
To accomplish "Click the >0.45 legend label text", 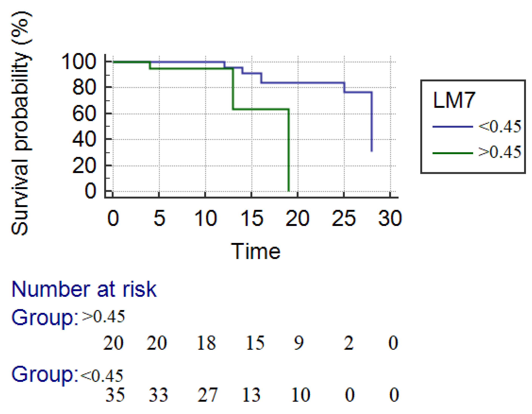I will point(499,152).
